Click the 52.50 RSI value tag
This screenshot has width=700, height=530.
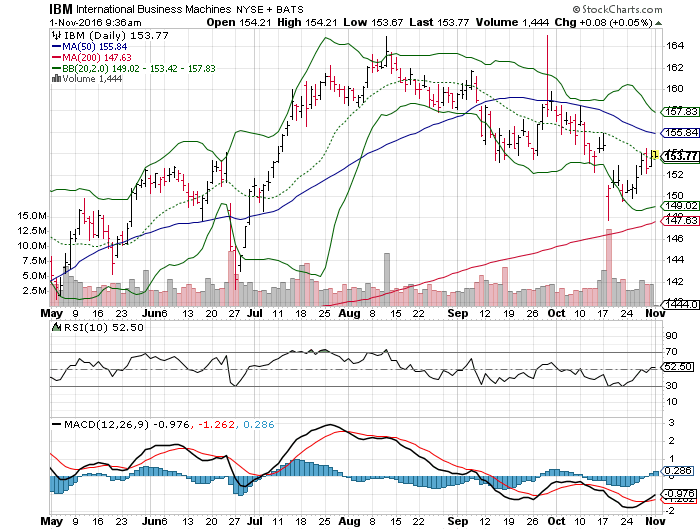[x=679, y=367]
